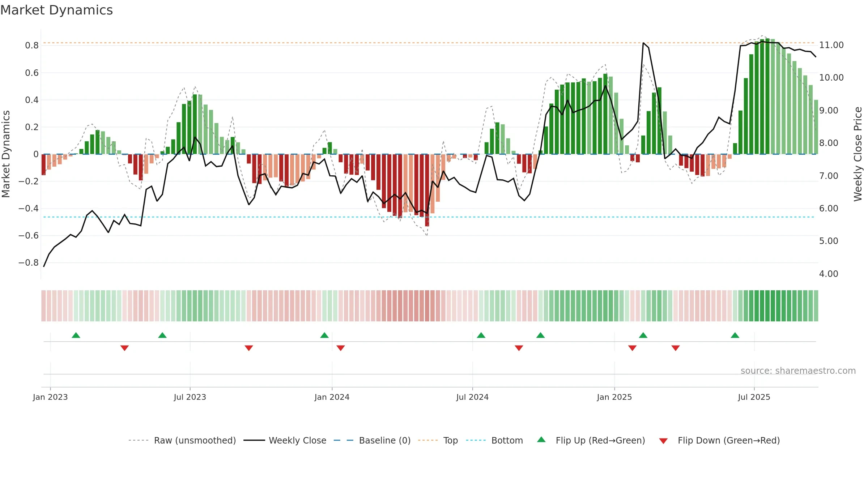The image size is (868, 488).
Task: Select the Flip Down triangle in September 2023
Action: pyautogui.click(x=249, y=348)
